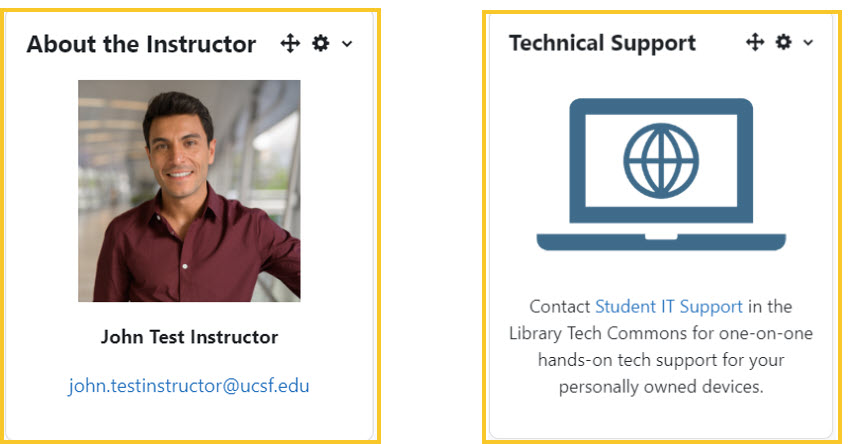The height and width of the screenshot is (444, 851).
Task: Select the Technical Support heading
Action: point(602,43)
